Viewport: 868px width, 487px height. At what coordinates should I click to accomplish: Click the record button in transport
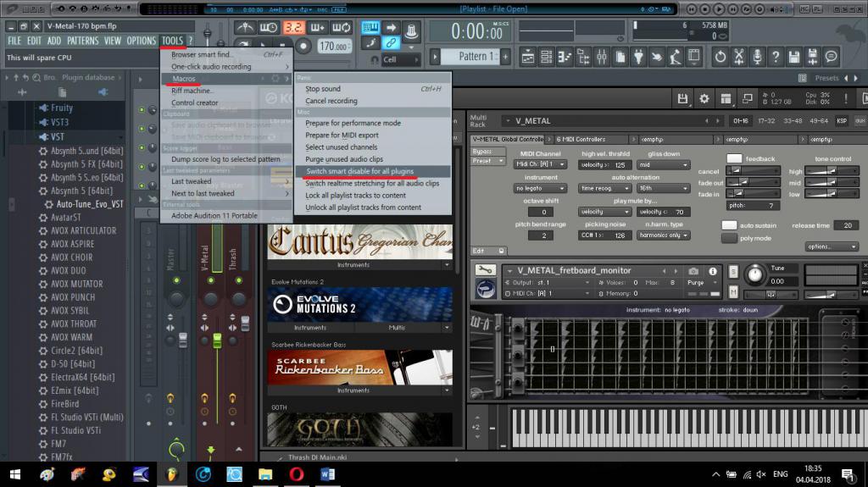click(x=303, y=46)
